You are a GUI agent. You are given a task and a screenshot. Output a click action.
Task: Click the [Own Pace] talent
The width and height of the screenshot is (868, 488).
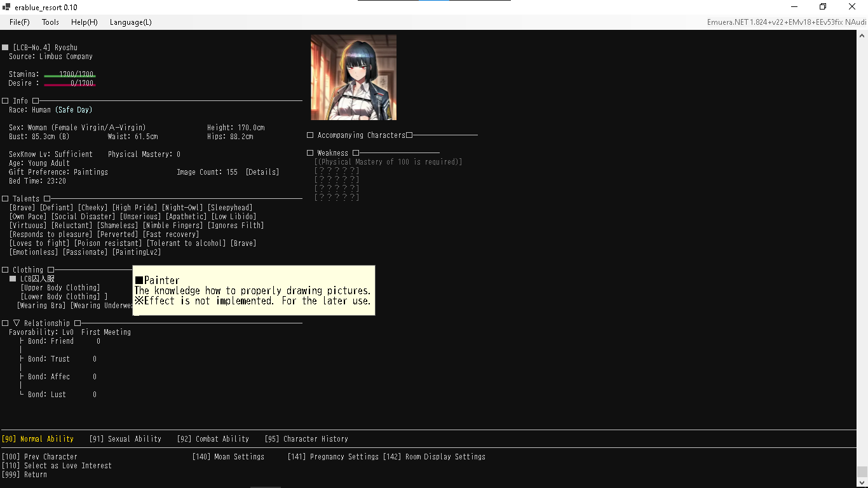click(x=28, y=217)
